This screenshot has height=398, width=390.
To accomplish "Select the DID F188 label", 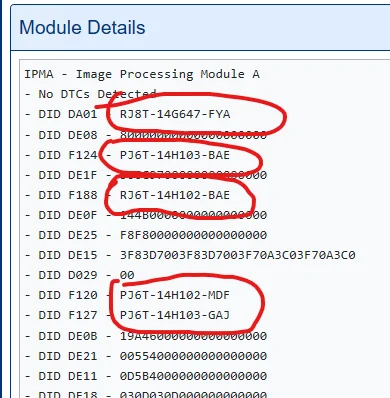I will click(68, 195).
